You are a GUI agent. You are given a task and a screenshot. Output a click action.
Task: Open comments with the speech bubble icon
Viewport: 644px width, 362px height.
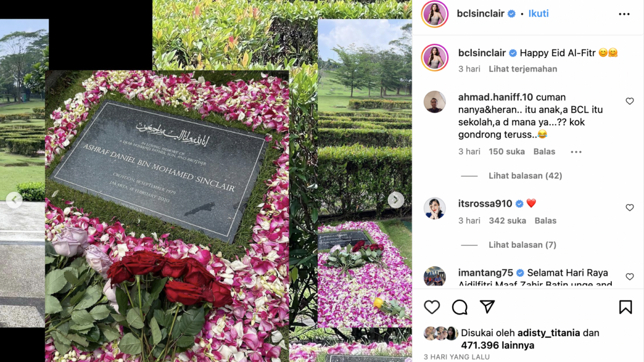click(x=460, y=307)
